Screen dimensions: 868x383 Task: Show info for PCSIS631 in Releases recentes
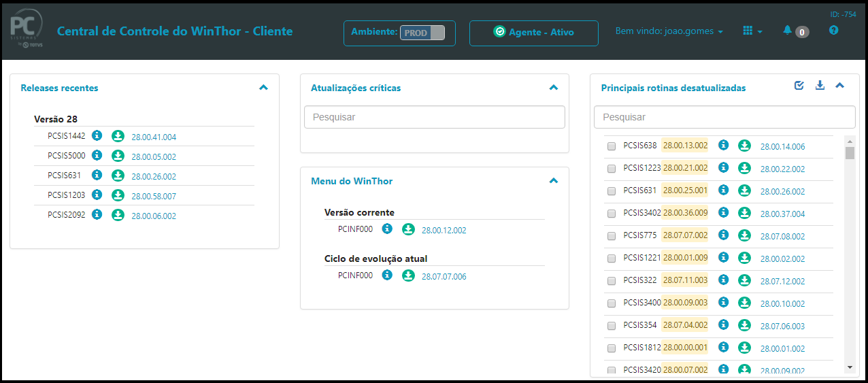click(x=97, y=175)
